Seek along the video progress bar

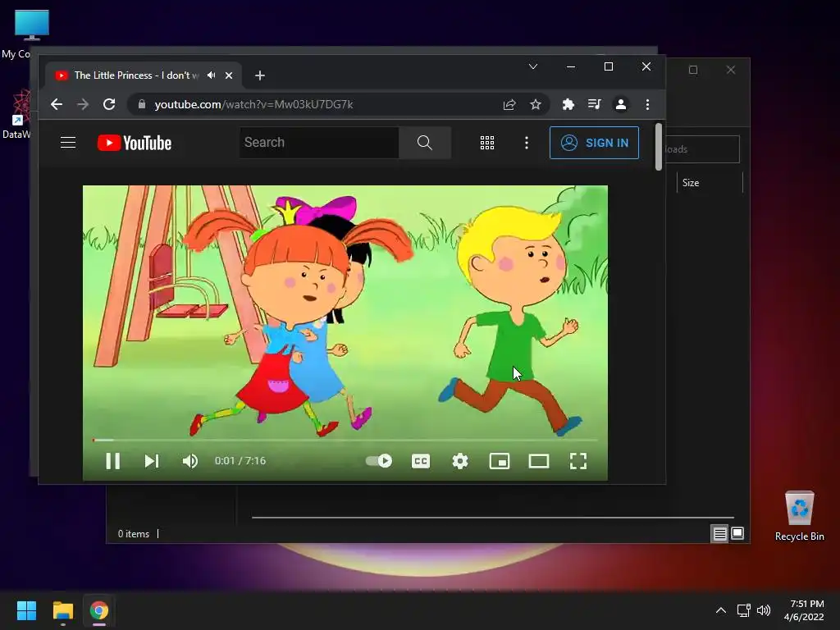coord(345,441)
